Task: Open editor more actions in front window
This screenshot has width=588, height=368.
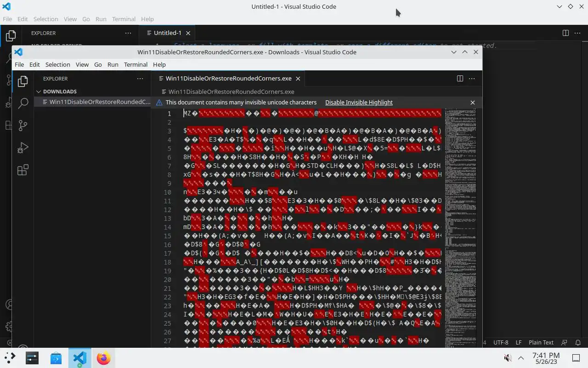Action: click(x=472, y=79)
